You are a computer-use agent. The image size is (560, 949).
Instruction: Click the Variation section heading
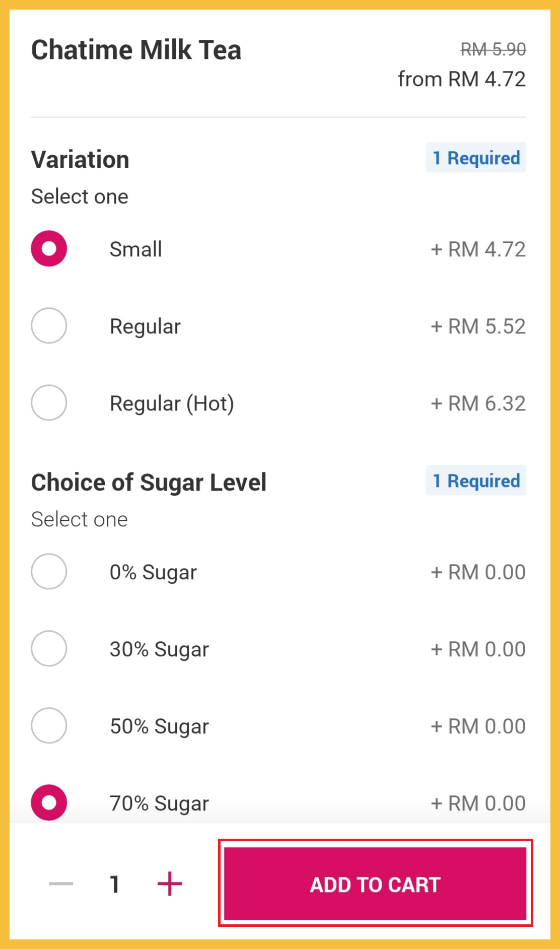pyautogui.click(x=80, y=160)
